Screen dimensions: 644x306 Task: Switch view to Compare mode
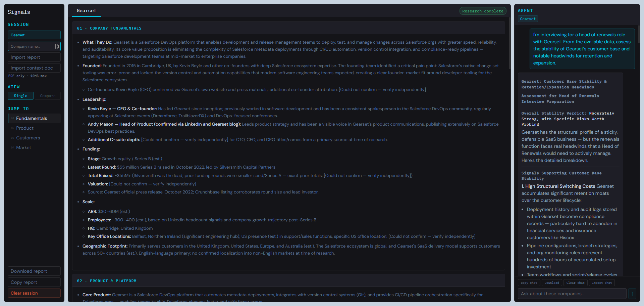click(48, 96)
